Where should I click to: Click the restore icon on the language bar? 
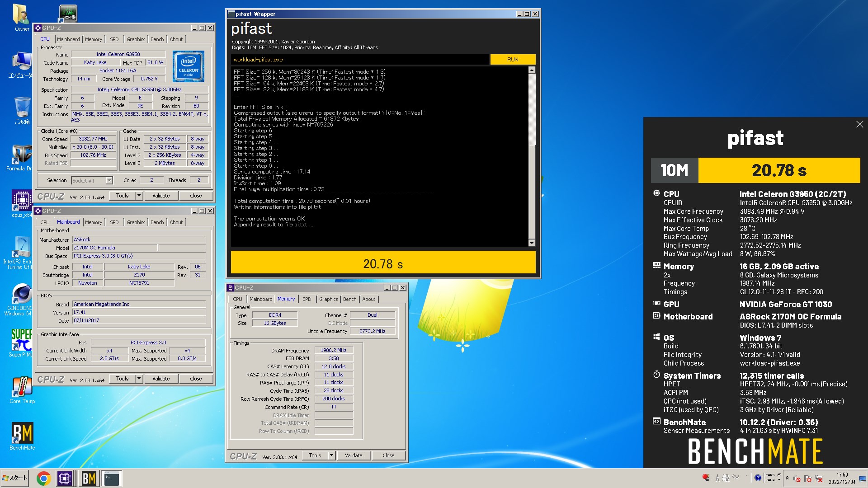pyautogui.click(x=779, y=475)
